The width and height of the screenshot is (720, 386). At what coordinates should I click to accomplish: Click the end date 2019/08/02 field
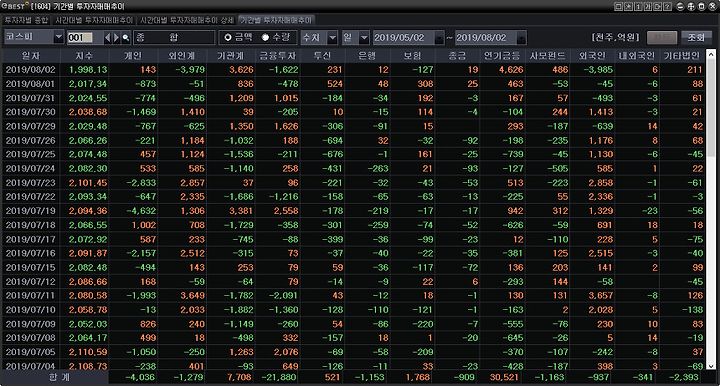(486, 38)
